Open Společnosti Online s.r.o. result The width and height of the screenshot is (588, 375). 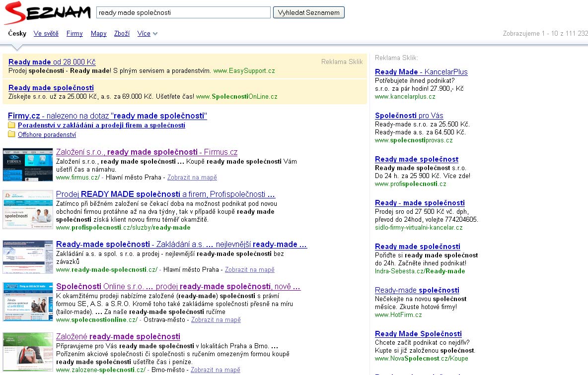pos(178,287)
